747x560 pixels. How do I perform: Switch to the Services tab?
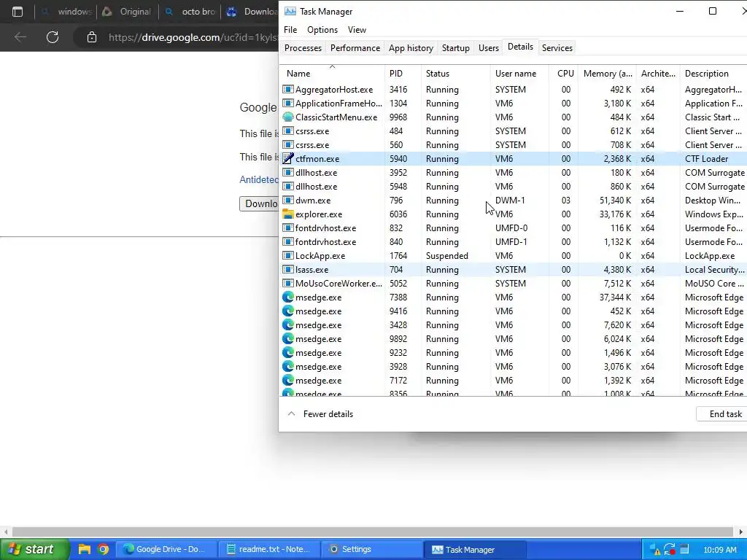[557, 47]
